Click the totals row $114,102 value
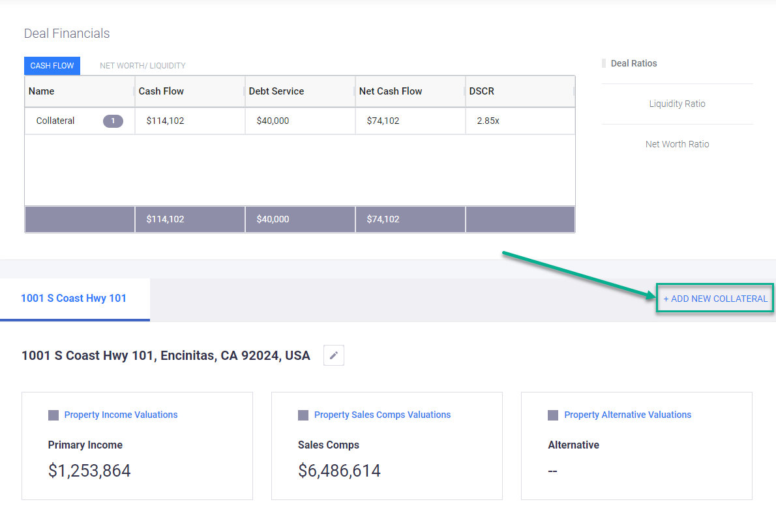 tap(165, 219)
